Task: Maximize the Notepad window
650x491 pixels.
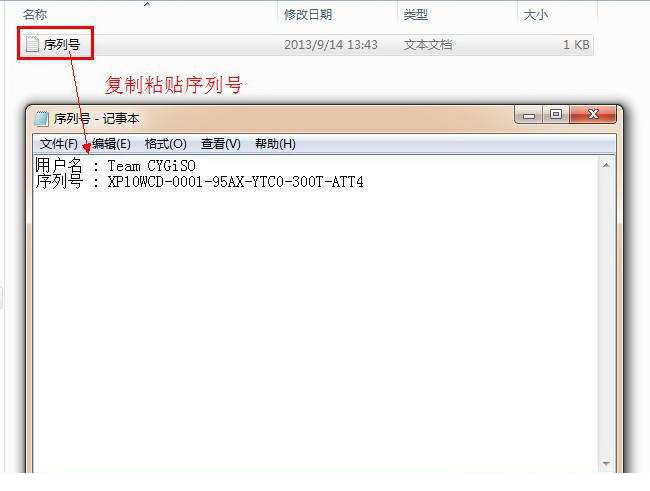Action: coord(556,114)
